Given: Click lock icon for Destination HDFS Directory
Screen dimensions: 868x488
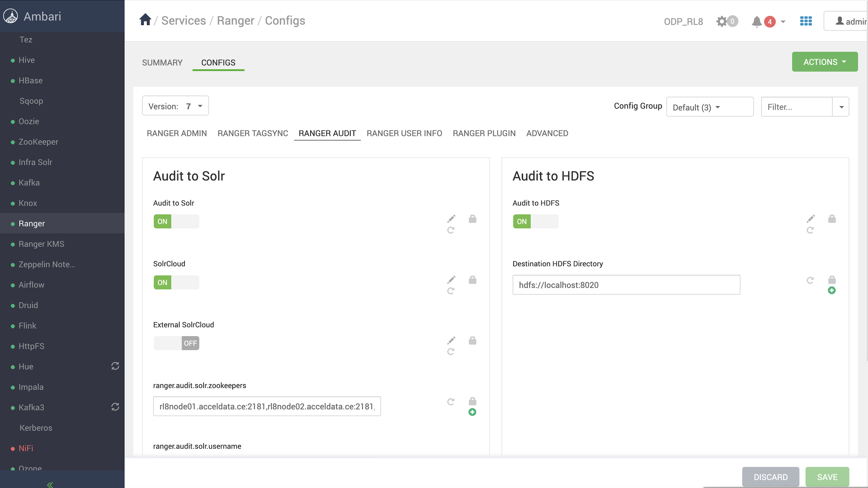Looking at the screenshot, I should pos(832,279).
